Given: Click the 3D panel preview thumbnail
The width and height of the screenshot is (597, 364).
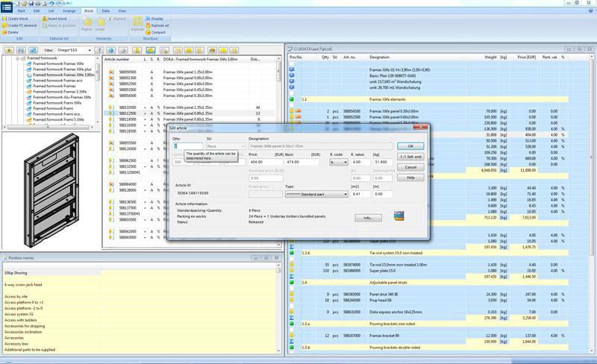Looking at the screenshot, I should pos(51,190).
